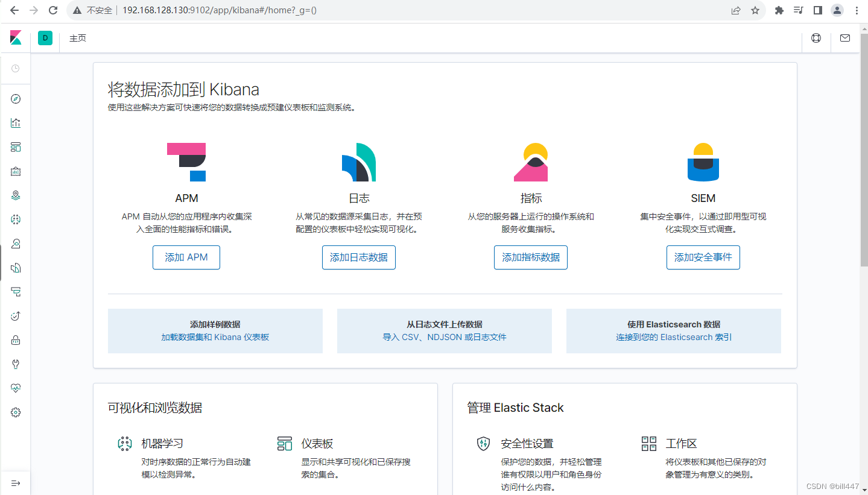Open 工作区 entry

click(x=682, y=444)
